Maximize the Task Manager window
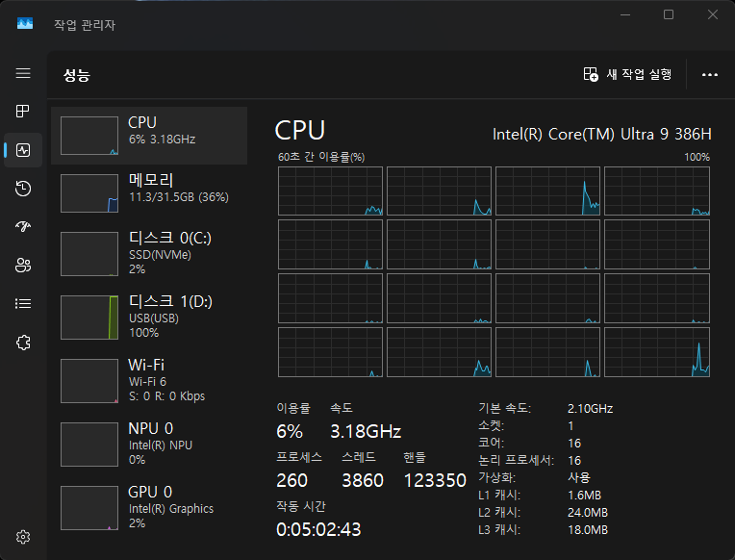This screenshot has width=735, height=560. 669,14
